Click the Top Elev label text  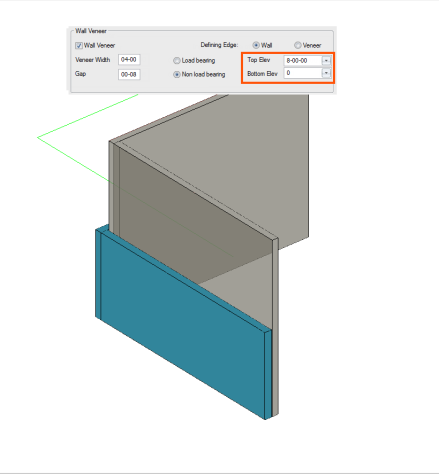259,60
